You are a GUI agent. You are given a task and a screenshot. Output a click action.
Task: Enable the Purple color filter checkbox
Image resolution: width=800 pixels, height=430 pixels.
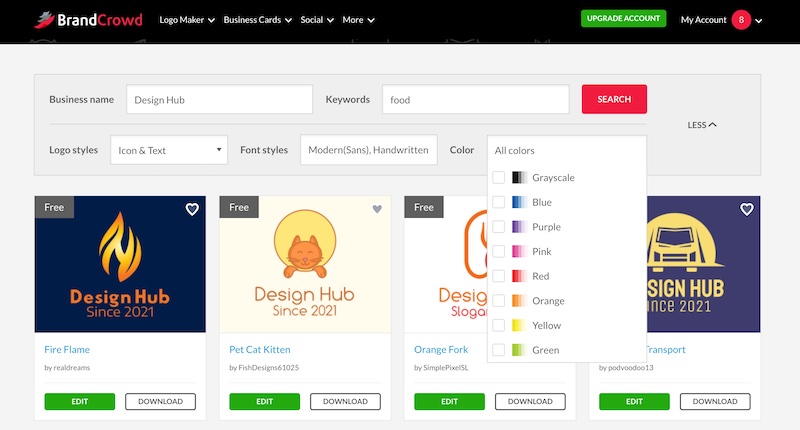[499, 227]
